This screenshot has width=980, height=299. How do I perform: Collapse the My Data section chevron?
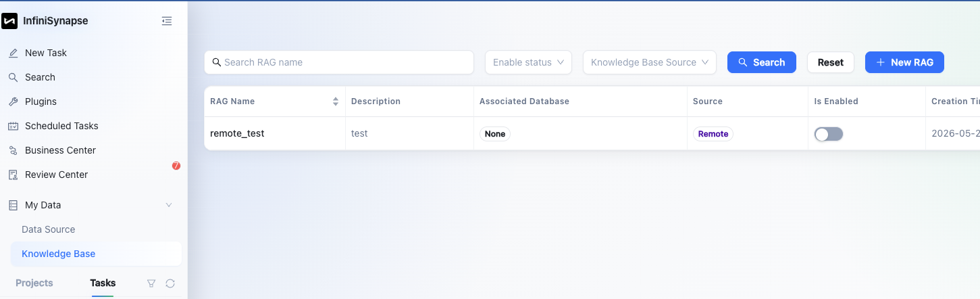point(169,205)
